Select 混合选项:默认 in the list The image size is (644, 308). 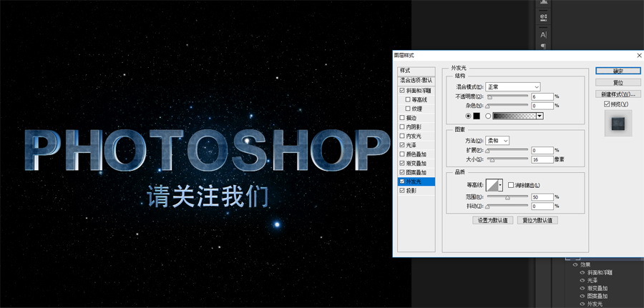(416, 80)
